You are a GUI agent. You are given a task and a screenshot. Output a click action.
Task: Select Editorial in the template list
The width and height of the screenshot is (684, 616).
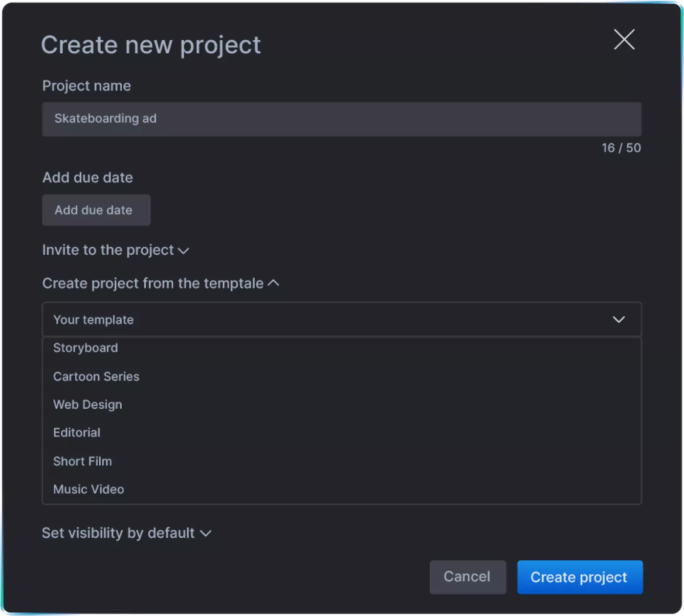[77, 433]
